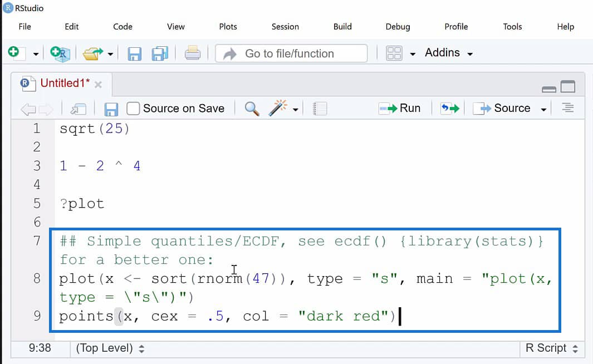Click the Compile Report notebook icon

[320, 109]
